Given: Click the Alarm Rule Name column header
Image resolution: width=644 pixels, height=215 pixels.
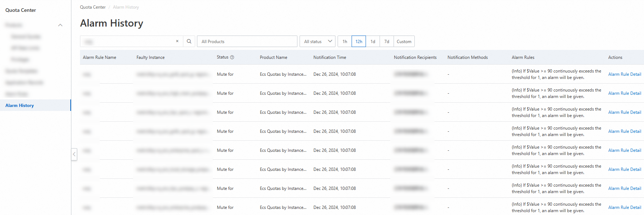Looking at the screenshot, I should point(99,57).
